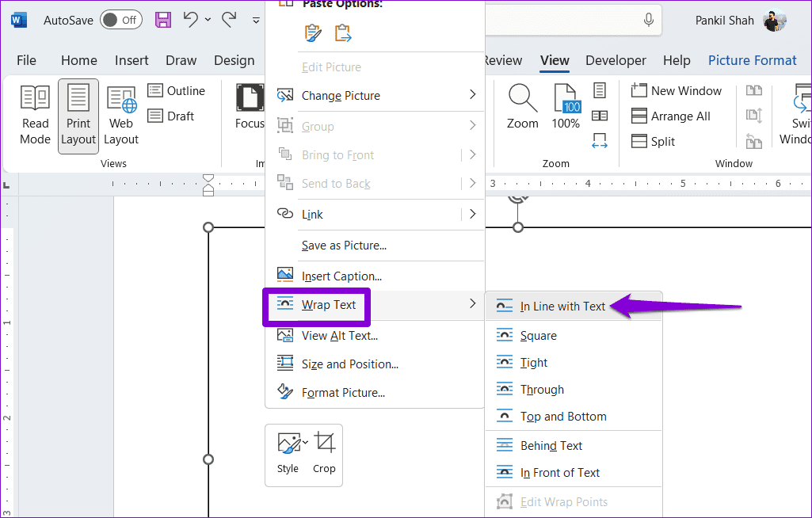Image resolution: width=812 pixels, height=518 pixels.
Task: Open a New Window from the ribbon
Action: tap(677, 90)
